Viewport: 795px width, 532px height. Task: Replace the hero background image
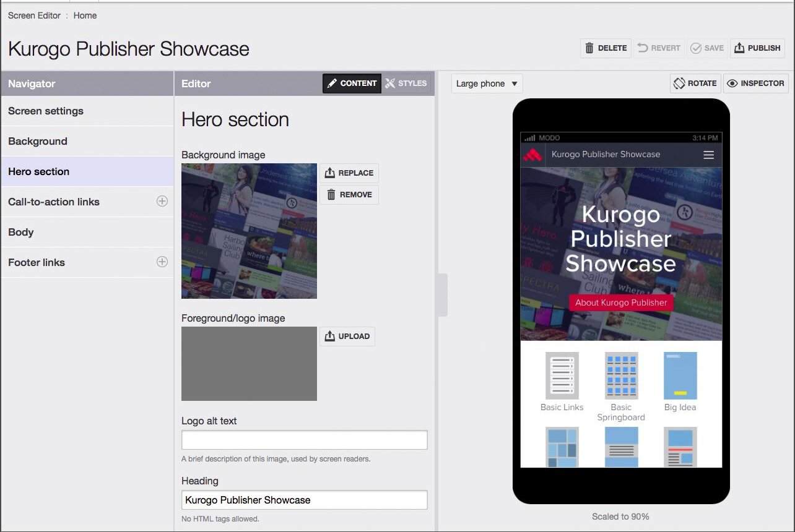349,173
